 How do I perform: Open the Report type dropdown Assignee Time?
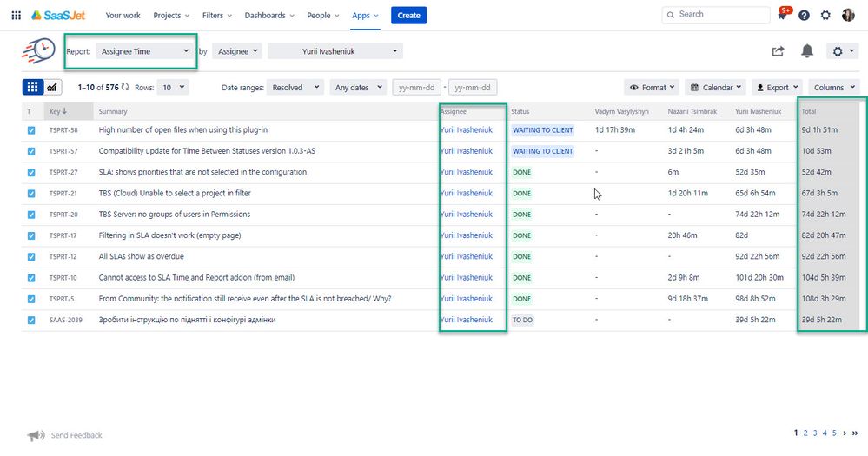coord(145,51)
